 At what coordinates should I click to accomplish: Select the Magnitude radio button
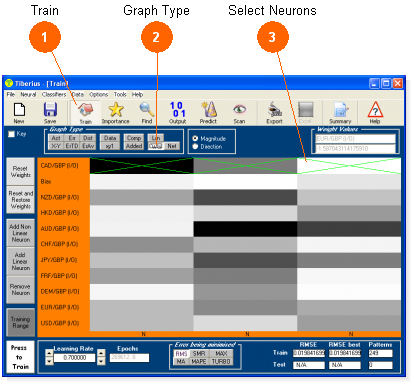(x=195, y=138)
